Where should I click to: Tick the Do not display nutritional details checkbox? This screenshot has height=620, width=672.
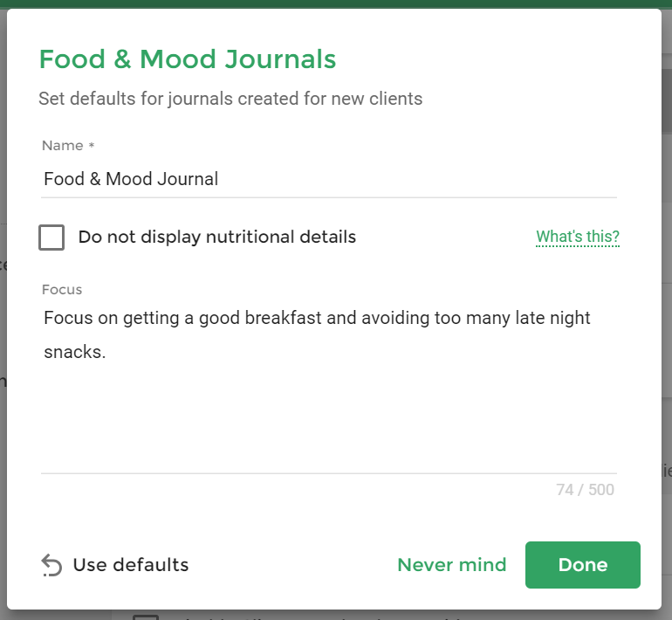(x=51, y=238)
